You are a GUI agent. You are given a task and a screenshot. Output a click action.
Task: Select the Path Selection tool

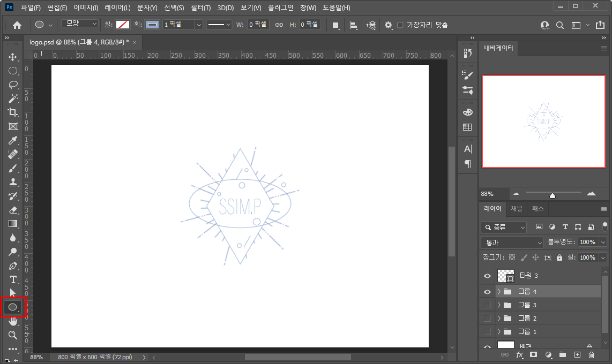coord(13,293)
